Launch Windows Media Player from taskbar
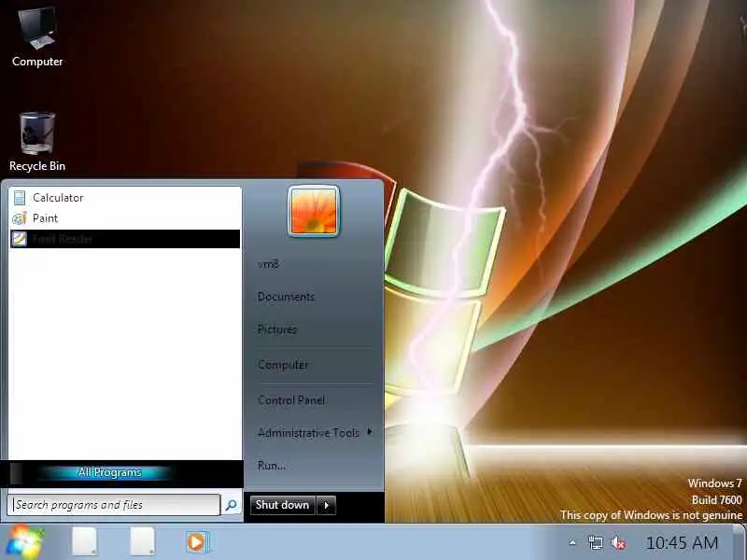747x560 pixels. click(197, 542)
